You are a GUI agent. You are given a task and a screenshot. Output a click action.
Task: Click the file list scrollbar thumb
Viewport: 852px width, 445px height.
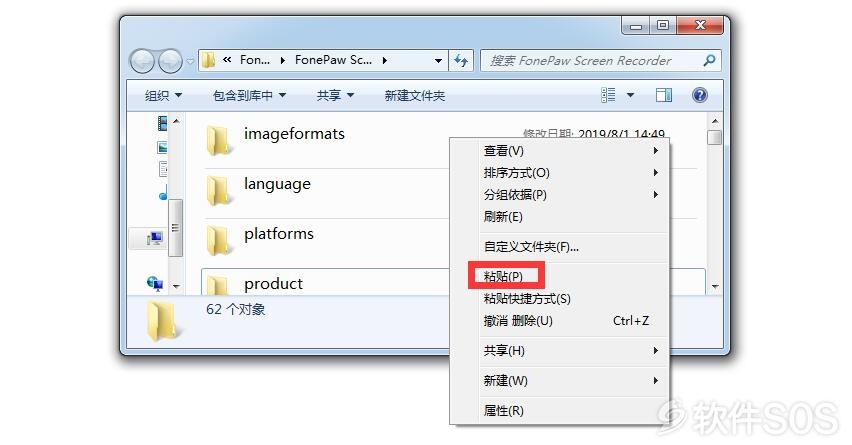click(x=715, y=137)
